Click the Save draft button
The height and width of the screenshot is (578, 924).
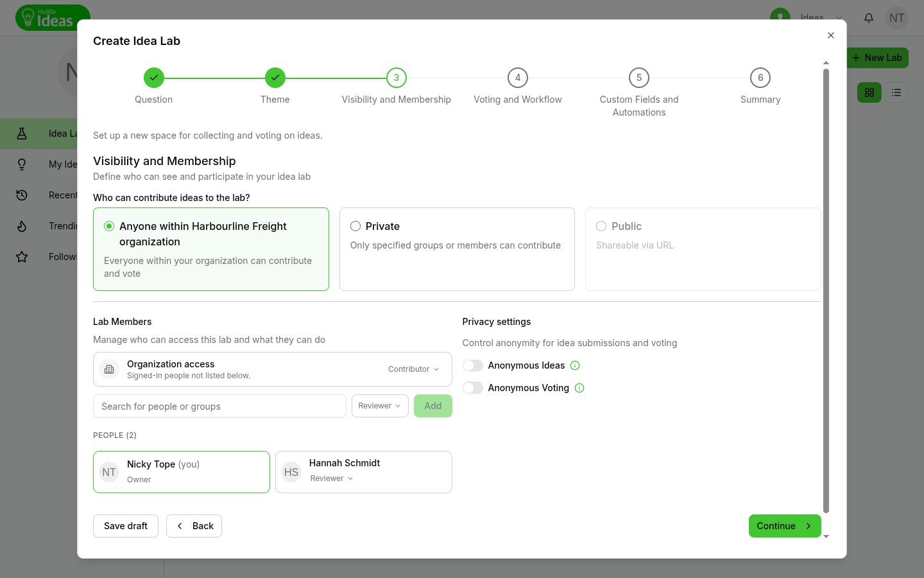coord(126,526)
